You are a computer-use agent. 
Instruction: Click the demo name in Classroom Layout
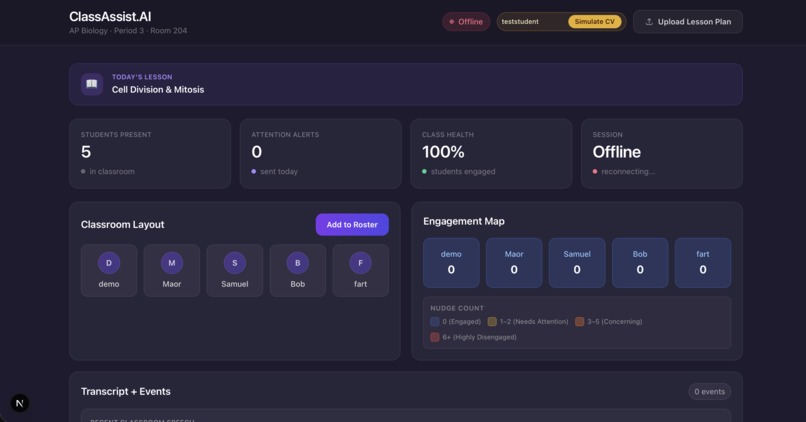pyautogui.click(x=109, y=284)
